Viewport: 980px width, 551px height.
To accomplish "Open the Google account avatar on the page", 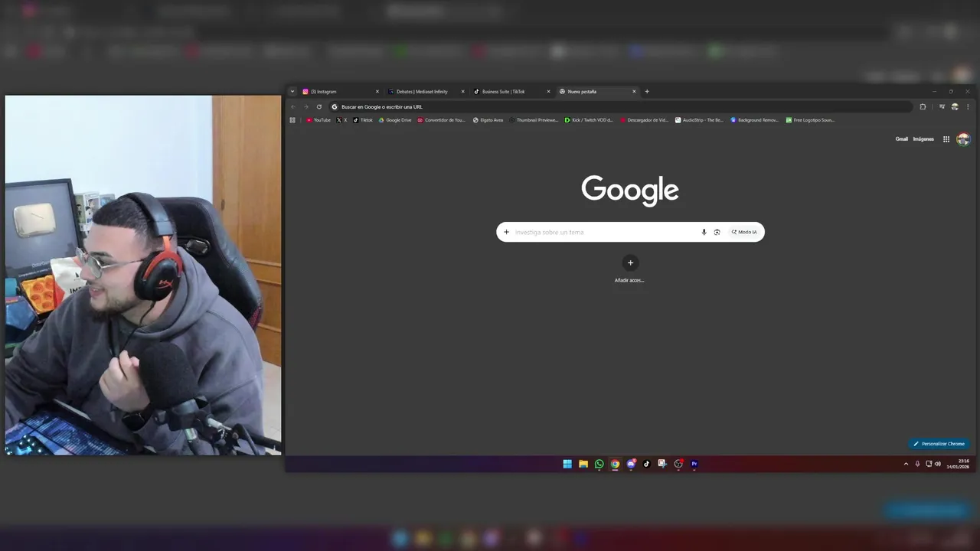I will click(x=963, y=139).
